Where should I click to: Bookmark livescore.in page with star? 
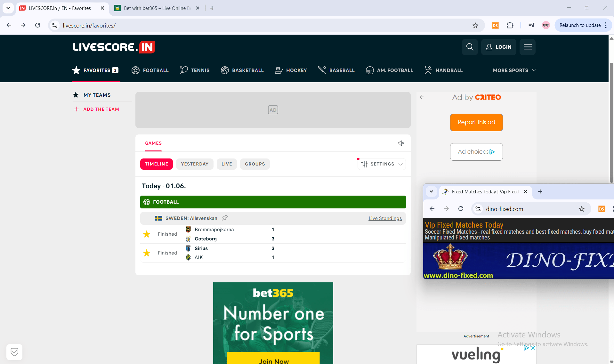[x=475, y=25]
